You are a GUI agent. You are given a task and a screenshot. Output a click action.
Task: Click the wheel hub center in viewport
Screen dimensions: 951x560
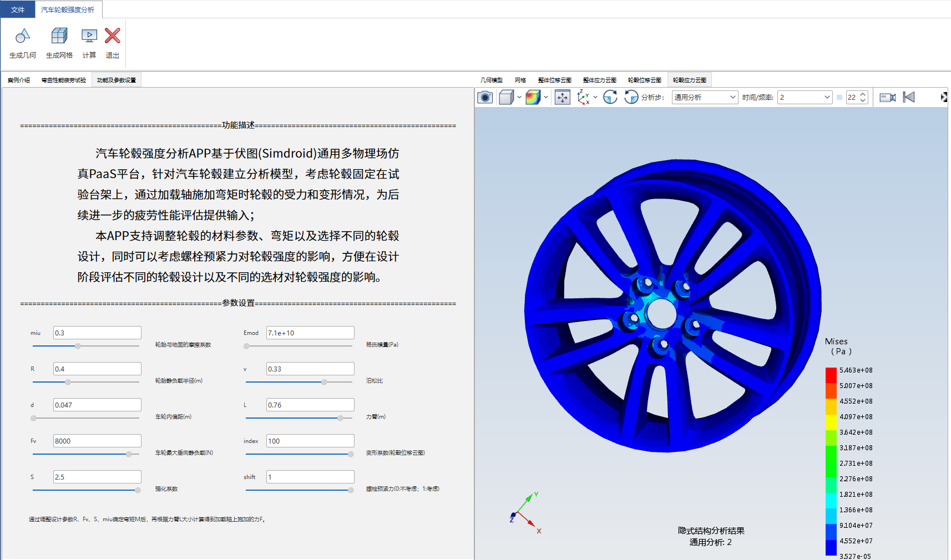661,314
